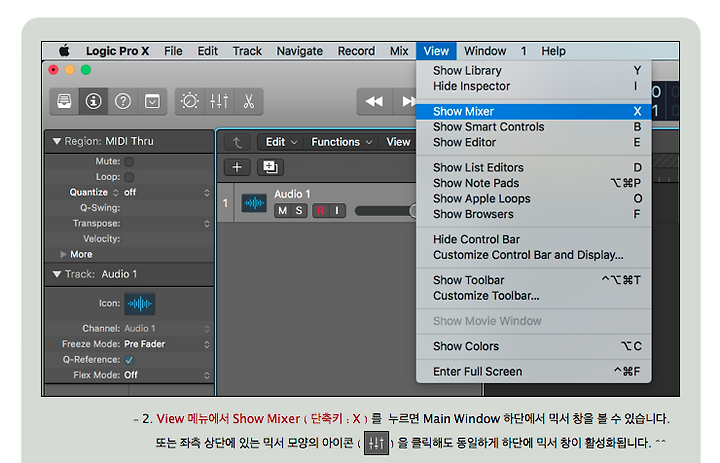
Task: Open Smart Controls dial icon
Action: point(190,101)
